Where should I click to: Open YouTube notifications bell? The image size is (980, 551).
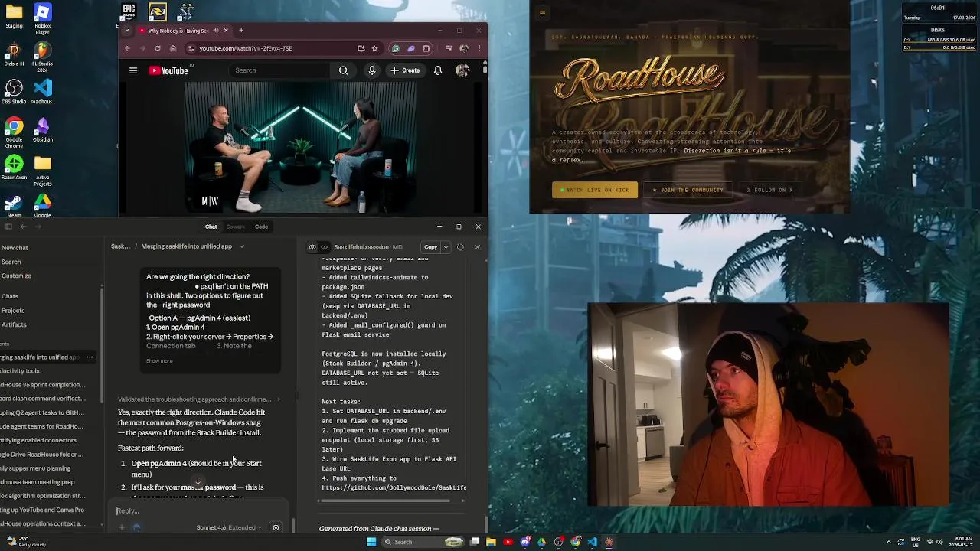tap(438, 70)
